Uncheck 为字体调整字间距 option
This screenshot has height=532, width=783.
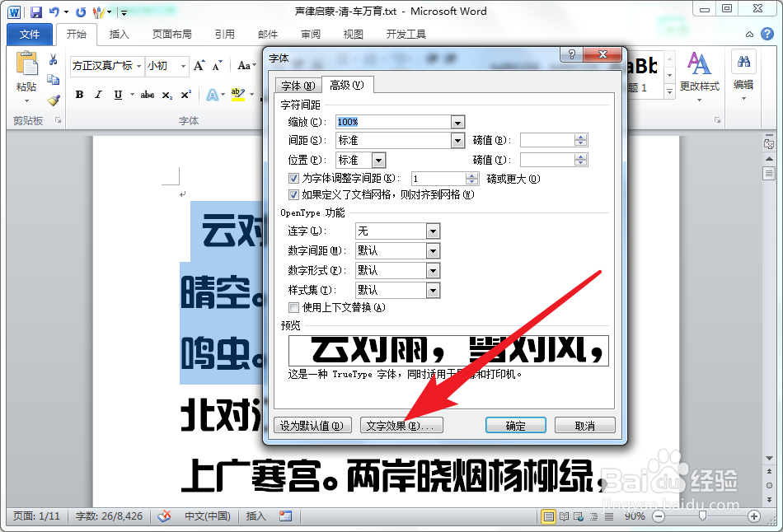click(x=294, y=178)
